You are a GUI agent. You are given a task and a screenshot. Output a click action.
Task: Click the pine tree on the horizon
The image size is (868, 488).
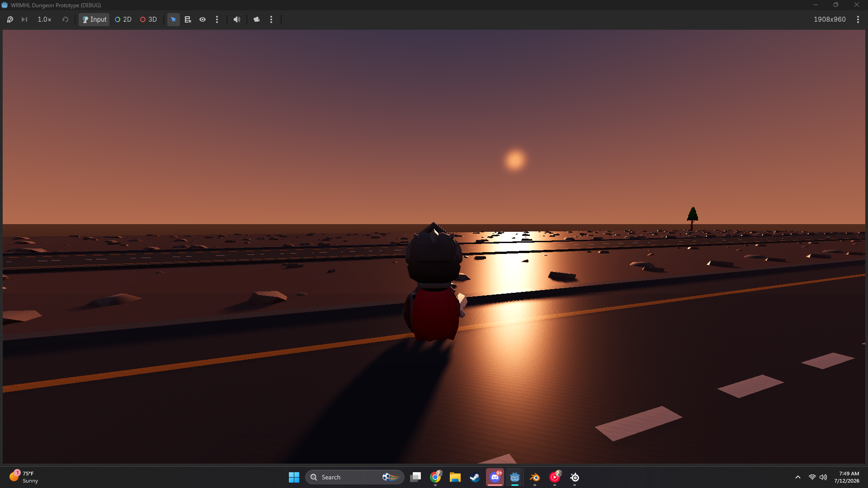693,218
